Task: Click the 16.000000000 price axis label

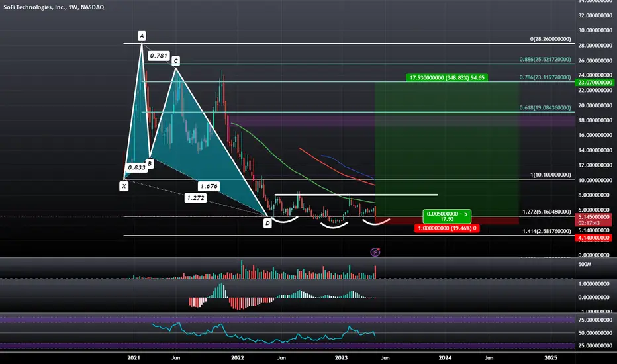Action: point(595,135)
